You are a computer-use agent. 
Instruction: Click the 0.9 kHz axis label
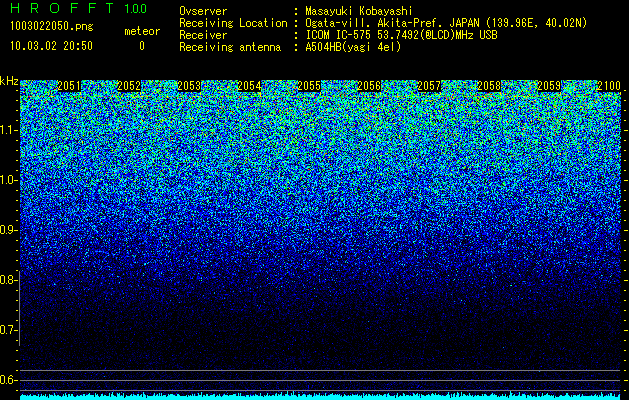(x=7, y=230)
